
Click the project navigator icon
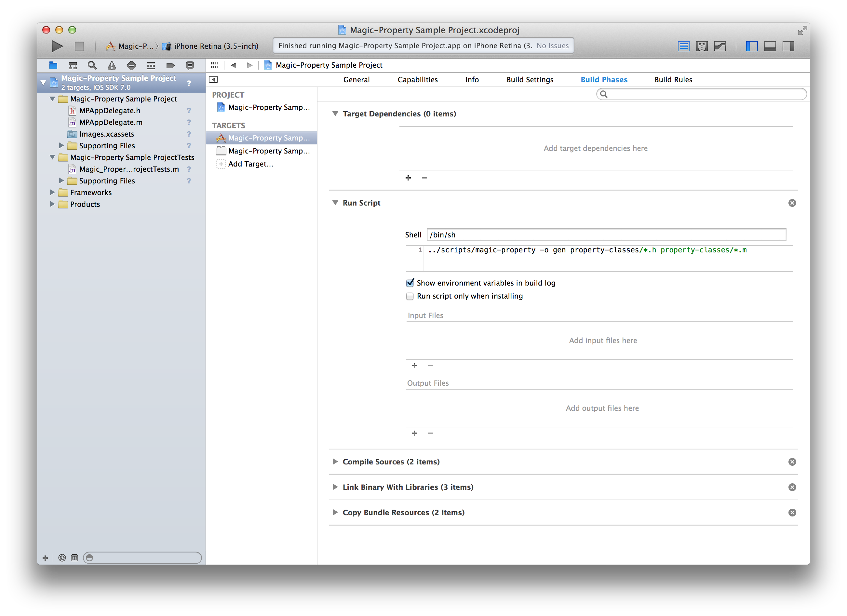pyautogui.click(x=52, y=65)
